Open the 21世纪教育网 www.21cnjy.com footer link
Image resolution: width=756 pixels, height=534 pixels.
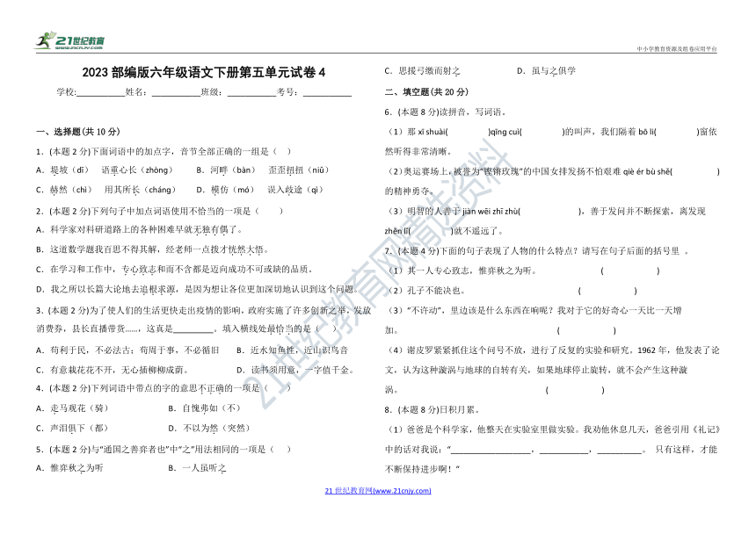coord(378,491)
